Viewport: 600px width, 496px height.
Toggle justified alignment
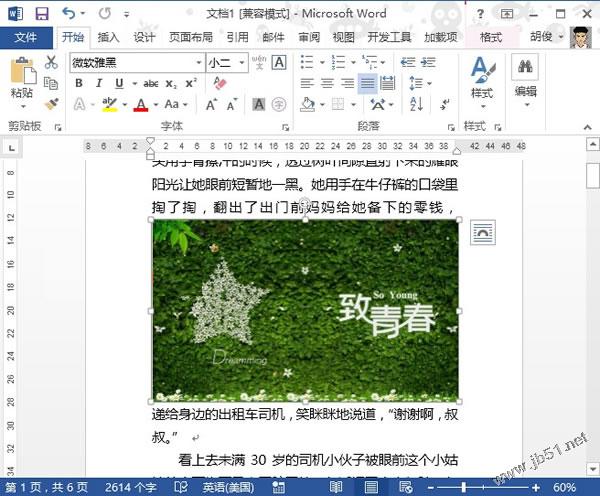pyautogui.click(x=367, y=83)
